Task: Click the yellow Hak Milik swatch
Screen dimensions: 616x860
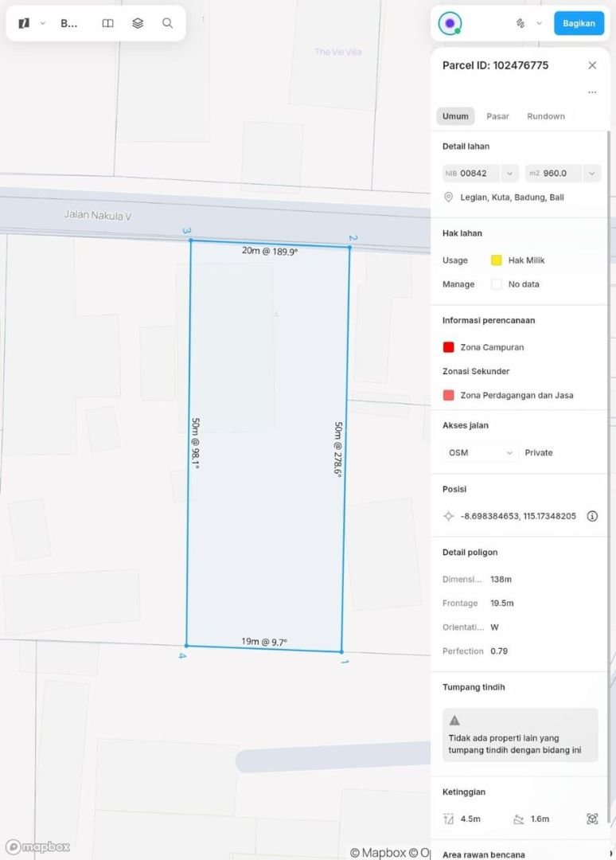Action: (497, 260)
